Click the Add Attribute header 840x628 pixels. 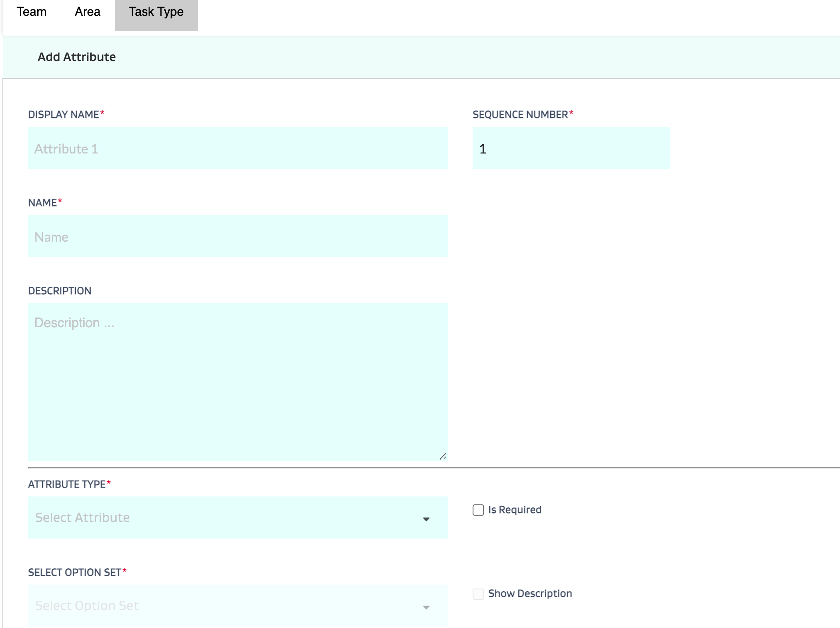77,57
